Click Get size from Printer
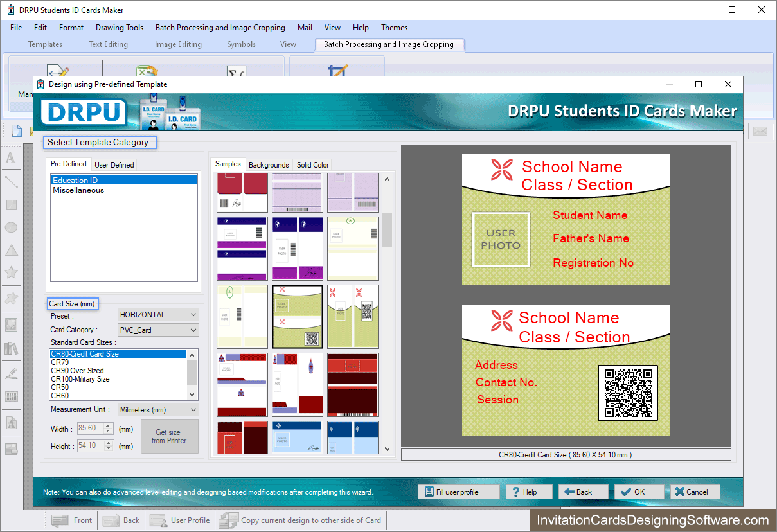Image resolution: width=777 pixels, height=532 pixels. pos(169,436)
